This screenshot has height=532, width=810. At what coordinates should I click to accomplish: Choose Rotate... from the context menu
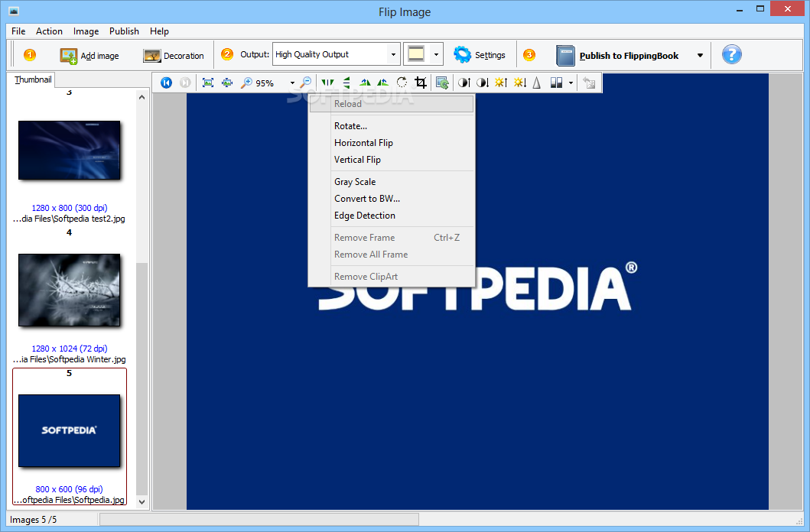pyautogui.click(x=392, y=126)
